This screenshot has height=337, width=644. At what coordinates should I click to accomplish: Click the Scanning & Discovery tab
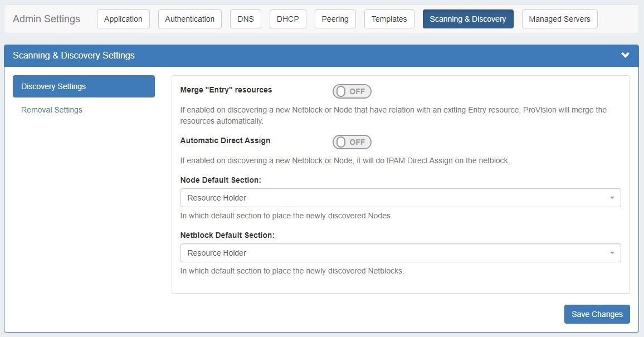[467, 19]
